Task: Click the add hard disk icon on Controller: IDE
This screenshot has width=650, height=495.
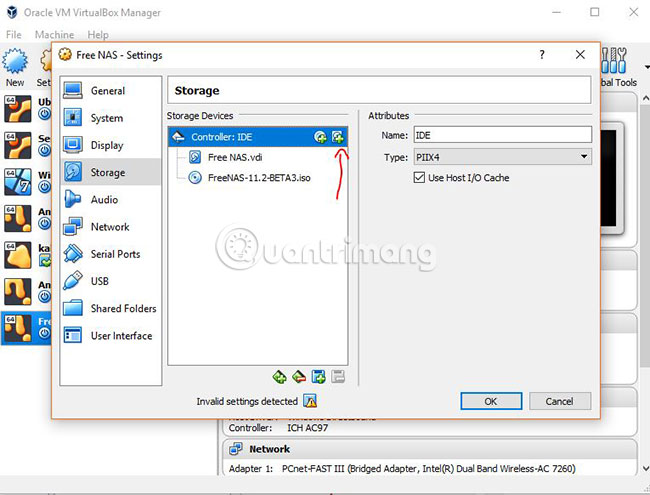Action: tap(337, 137)
